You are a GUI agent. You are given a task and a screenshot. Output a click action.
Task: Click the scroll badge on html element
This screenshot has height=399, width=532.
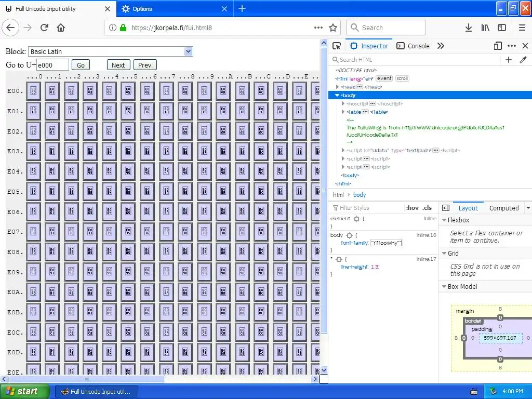(x=403, y=78)
